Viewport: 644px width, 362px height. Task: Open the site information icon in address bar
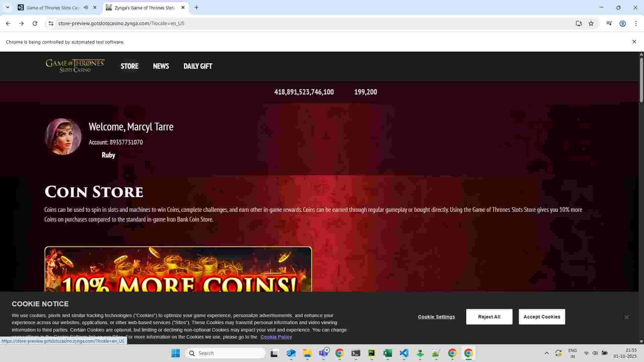pyautogui.click(x=51, y=23)
